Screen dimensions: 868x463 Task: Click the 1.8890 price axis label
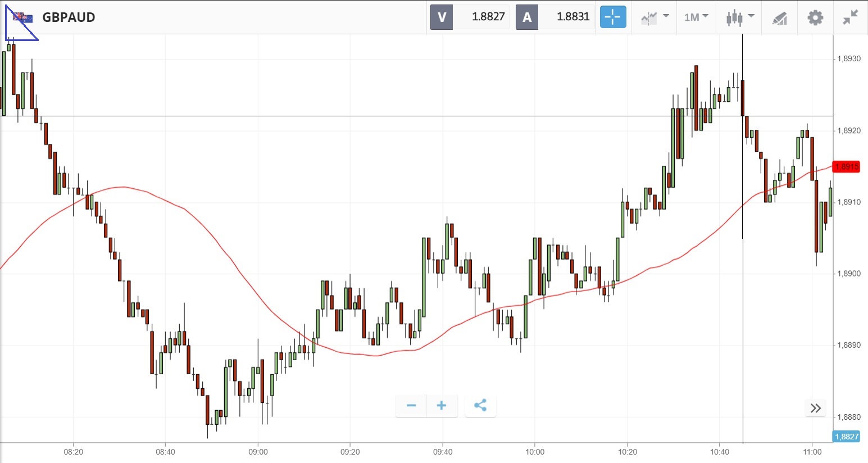pos(849,345)
